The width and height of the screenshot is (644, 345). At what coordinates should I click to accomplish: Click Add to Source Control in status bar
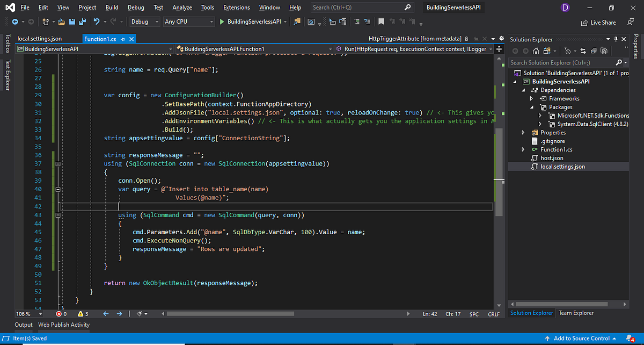(582, 338)
